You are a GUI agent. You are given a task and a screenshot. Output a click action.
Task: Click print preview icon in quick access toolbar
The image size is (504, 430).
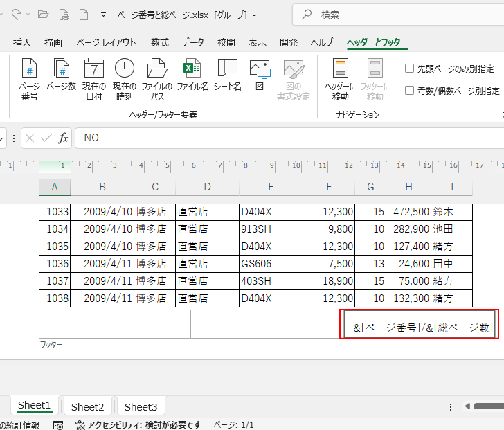pos(64,15)
